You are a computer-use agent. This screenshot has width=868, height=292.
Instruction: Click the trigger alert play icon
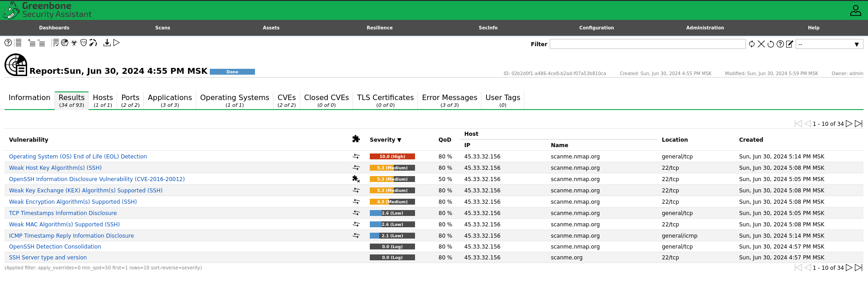click(117, 43)
